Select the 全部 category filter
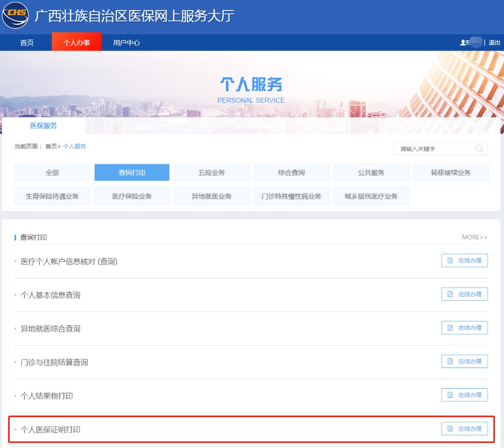 coord(52,173)
